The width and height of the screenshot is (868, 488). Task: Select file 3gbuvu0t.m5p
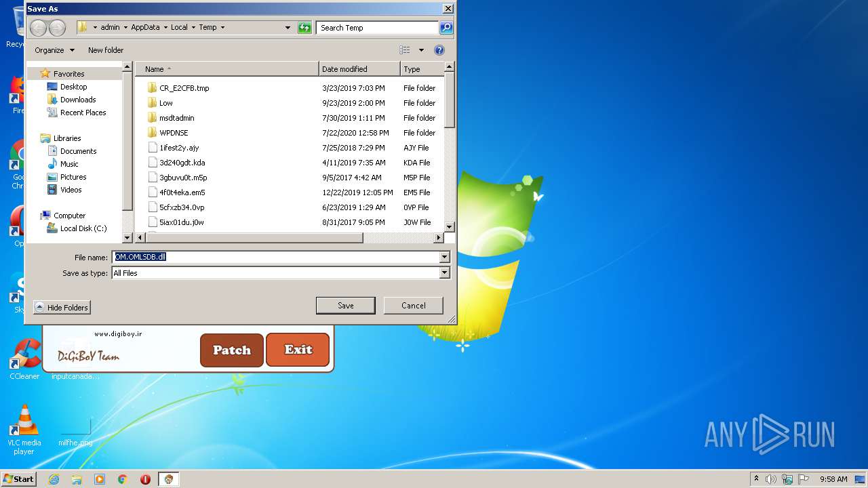[183, 178]
